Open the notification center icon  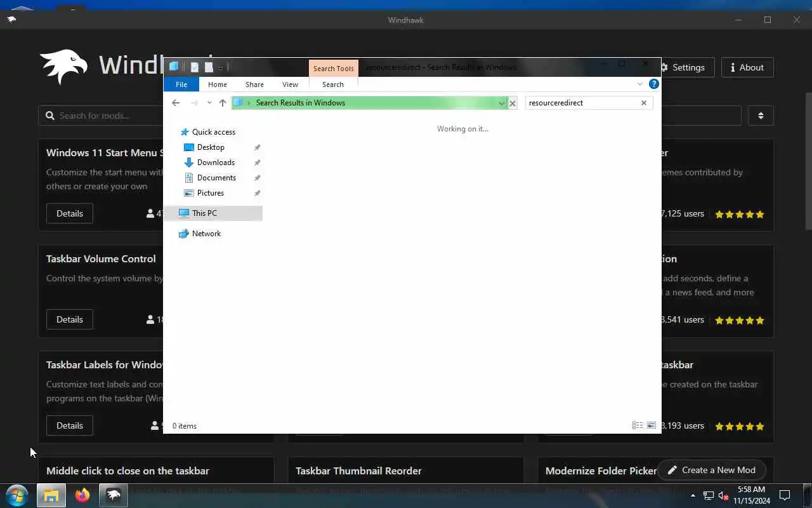(785, 495)
